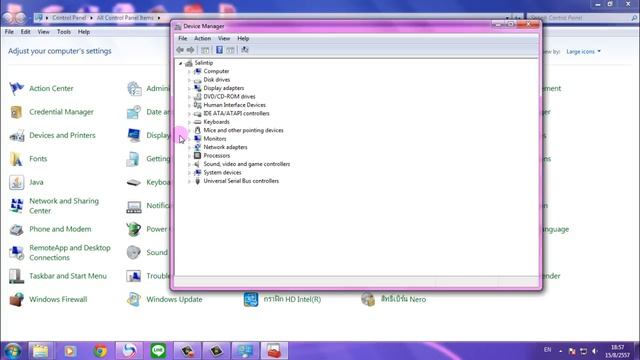The height and width of the screenshot is (360, 640).
Task: Expand the Human Interface Devices node arrow
Action: pyautogui.click(x=189, y=105)
